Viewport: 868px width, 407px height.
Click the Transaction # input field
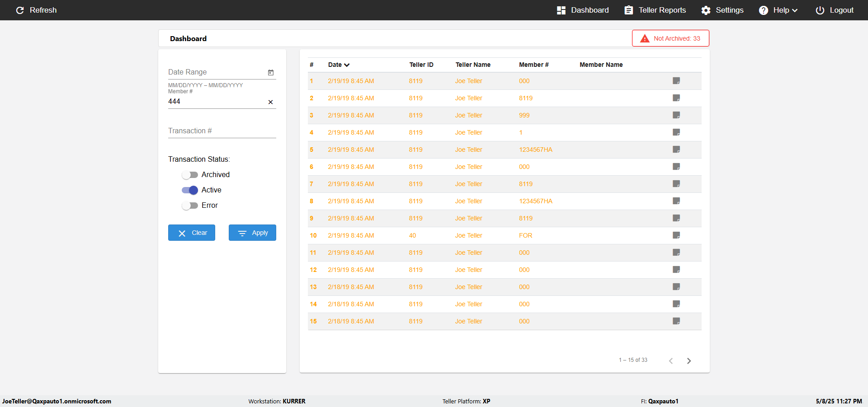coord(222,131)
